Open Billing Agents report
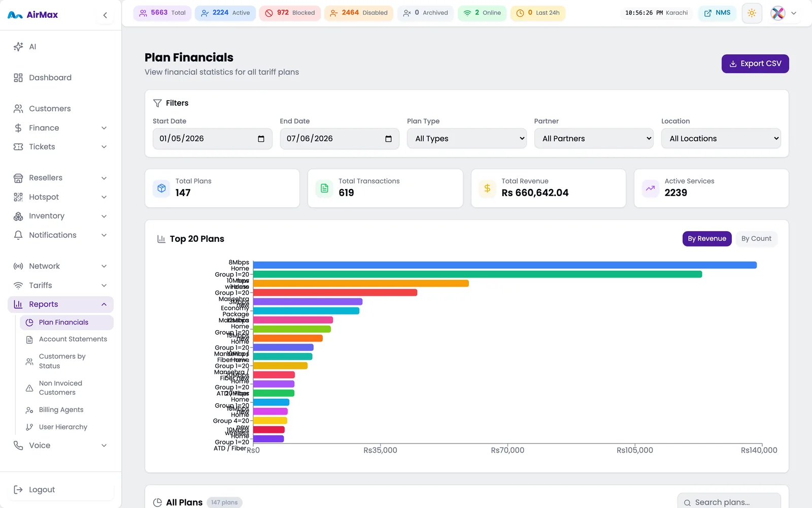 coord(66,410)
